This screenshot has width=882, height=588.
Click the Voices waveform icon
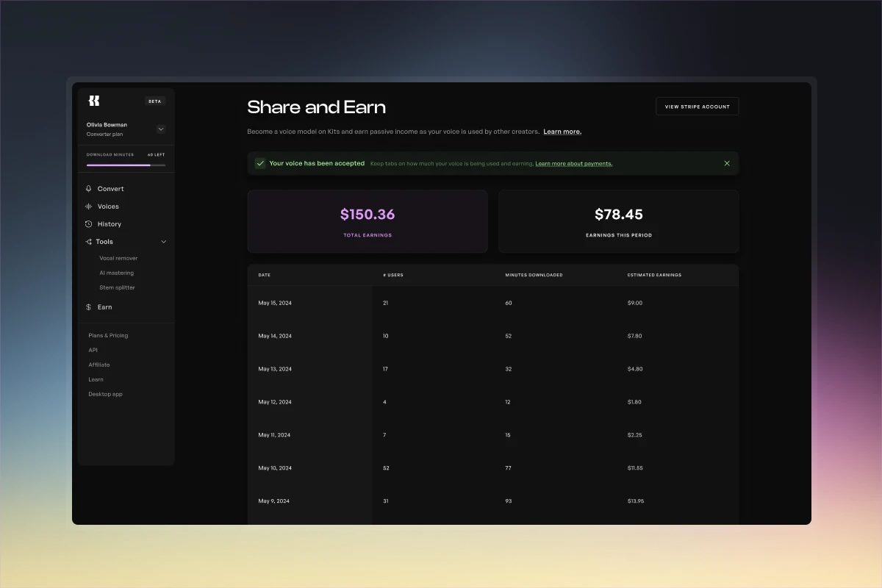point(89,207)
